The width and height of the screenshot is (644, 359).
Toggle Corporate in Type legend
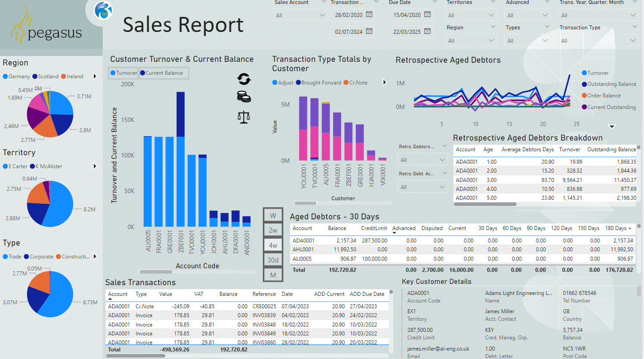click(x=39, y=257)
